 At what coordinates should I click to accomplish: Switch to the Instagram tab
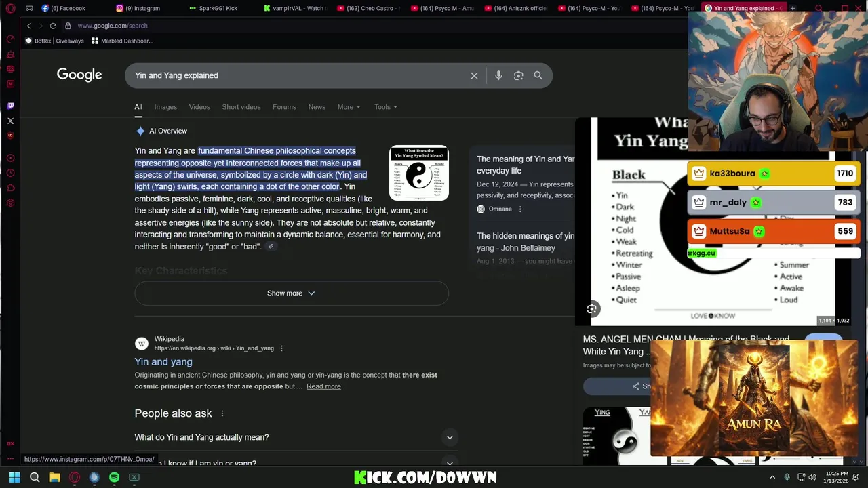click(142, 9)
